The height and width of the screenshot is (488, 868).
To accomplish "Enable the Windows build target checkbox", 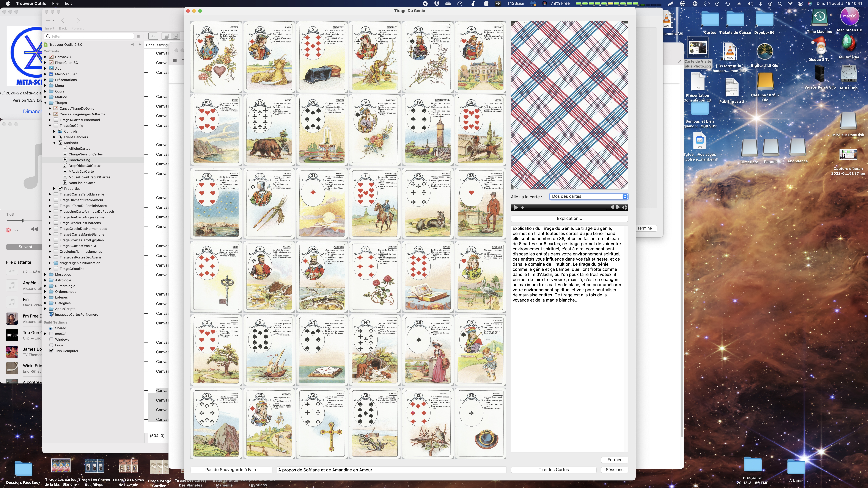I will [51, 339].
